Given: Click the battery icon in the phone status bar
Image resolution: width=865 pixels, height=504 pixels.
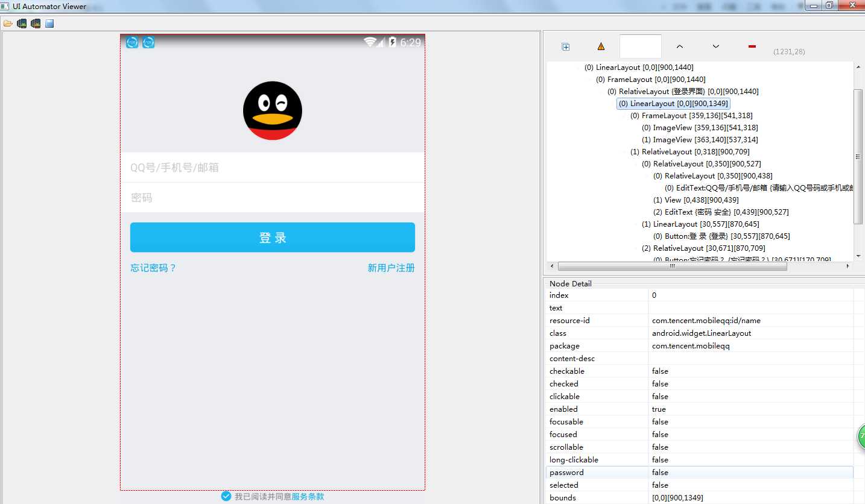Looking at the screenshot, I should 393,42.
